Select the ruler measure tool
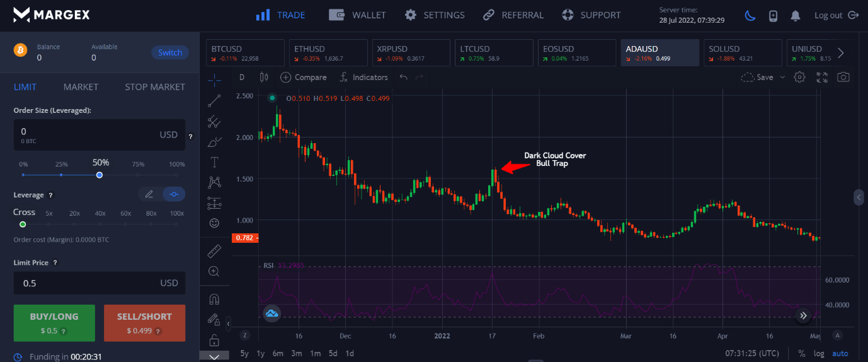The image size is (868, 362). tap(215, 251)
